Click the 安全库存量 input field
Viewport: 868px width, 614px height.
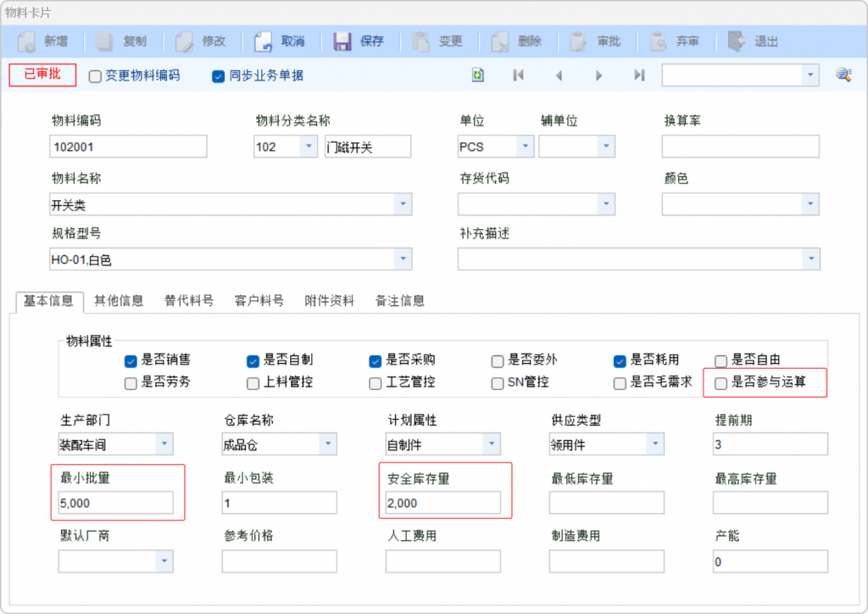click(442, 503)
